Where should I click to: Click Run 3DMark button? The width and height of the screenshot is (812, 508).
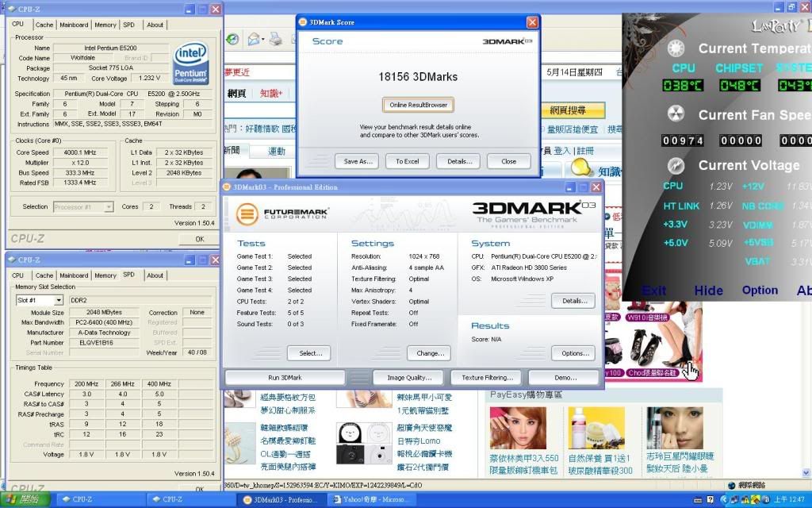pos(285,378)
